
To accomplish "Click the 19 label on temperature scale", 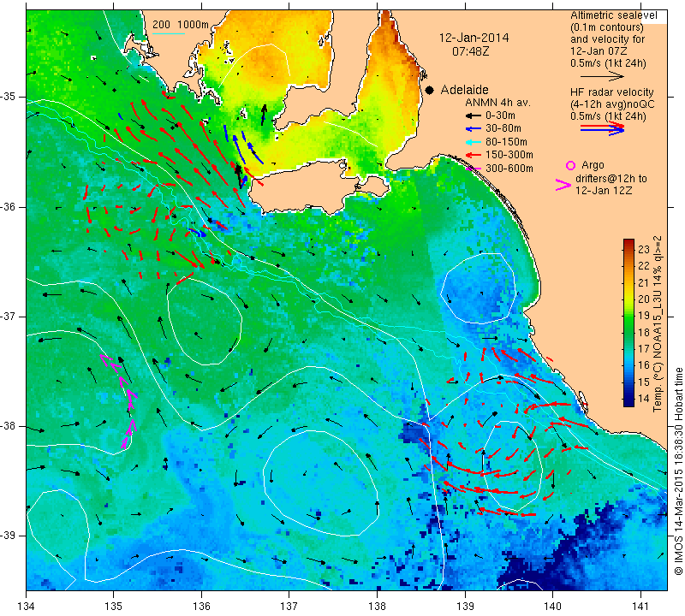I will [644, 316].
